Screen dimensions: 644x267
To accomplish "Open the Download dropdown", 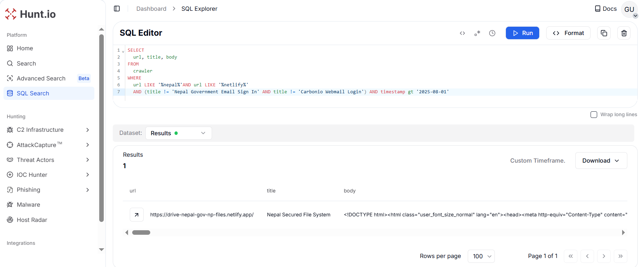I will (x=601, y=161).
